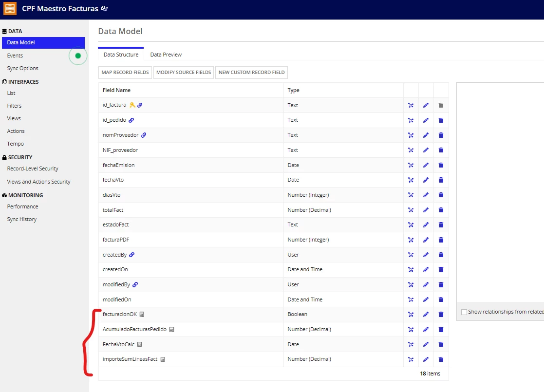
Task: Click the fechaEmision field name
Action: coord(119,165)
